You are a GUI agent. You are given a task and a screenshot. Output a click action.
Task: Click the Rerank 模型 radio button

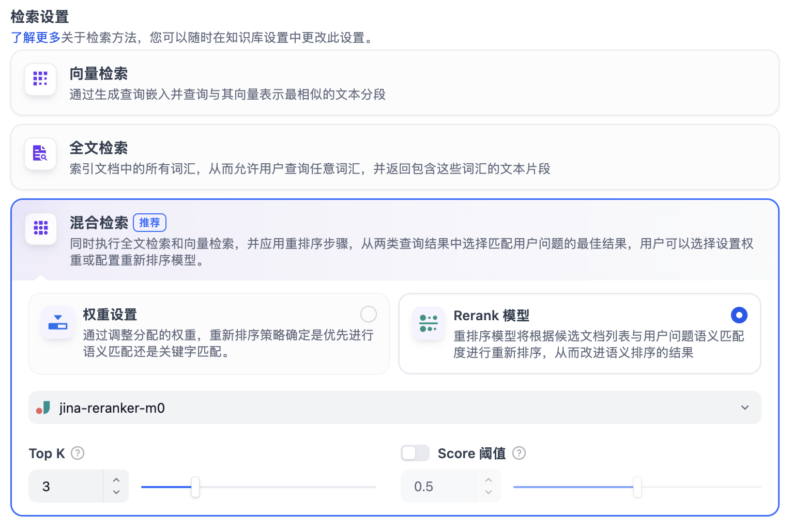click(x=739, y=315)
